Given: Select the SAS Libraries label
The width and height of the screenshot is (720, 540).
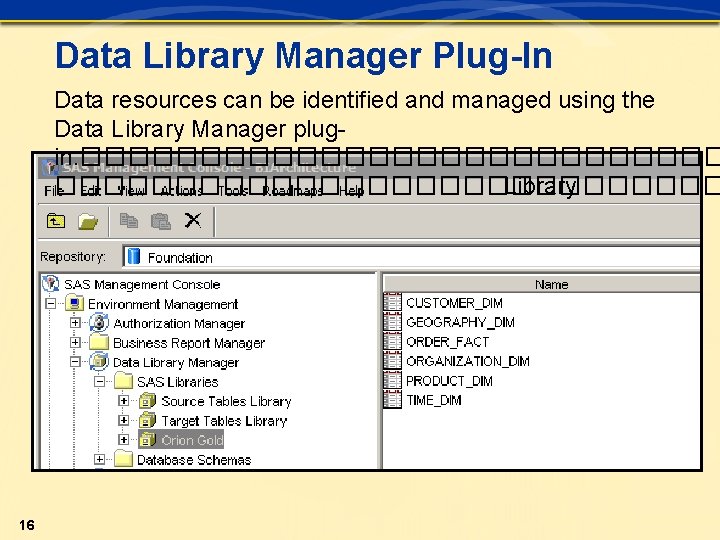Looking at the screenshot, I should [x=177, y=382].
